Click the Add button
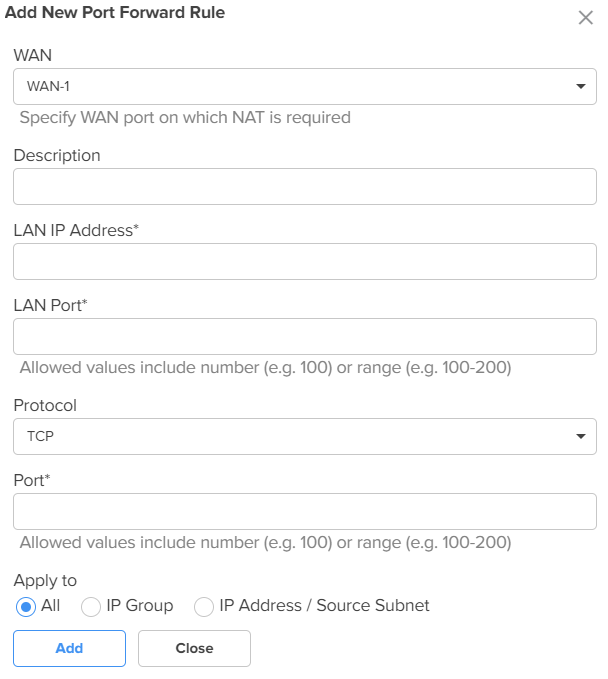608x679 pixels. point(69,648)
